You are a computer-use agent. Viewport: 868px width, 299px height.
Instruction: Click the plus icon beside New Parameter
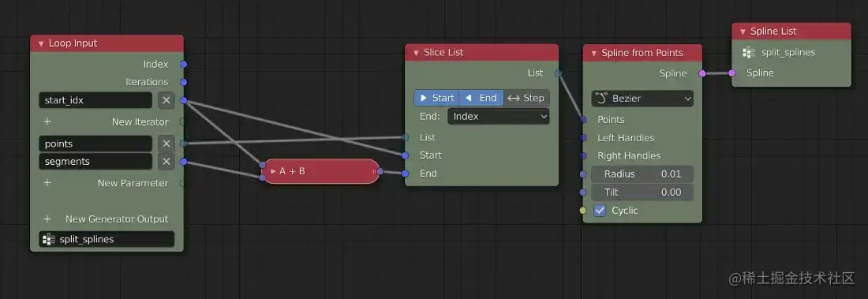click(x=47, y=183)
